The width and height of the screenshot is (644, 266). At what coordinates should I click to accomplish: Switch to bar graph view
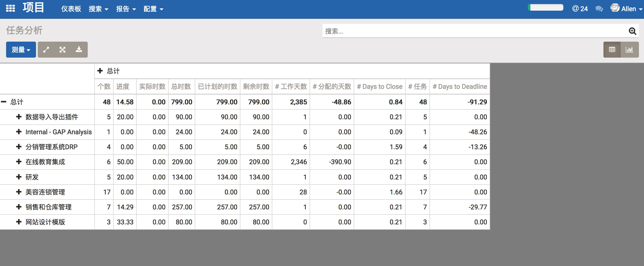pos(630,50)
